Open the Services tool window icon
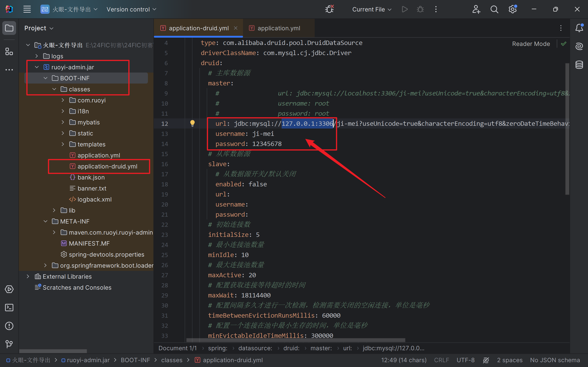 (x=9, y=289)
